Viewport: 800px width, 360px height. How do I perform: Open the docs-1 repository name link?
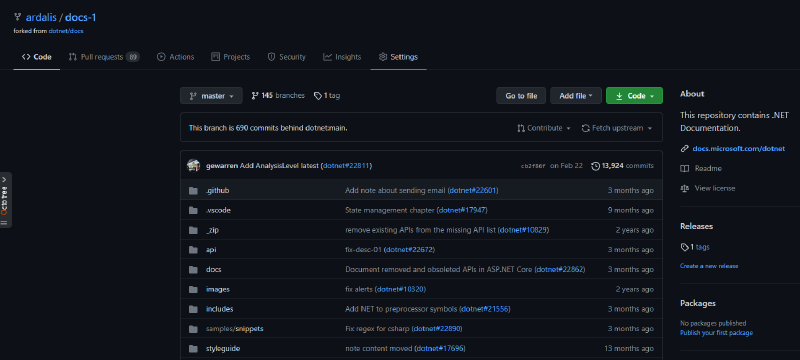(x=81, y=17)
